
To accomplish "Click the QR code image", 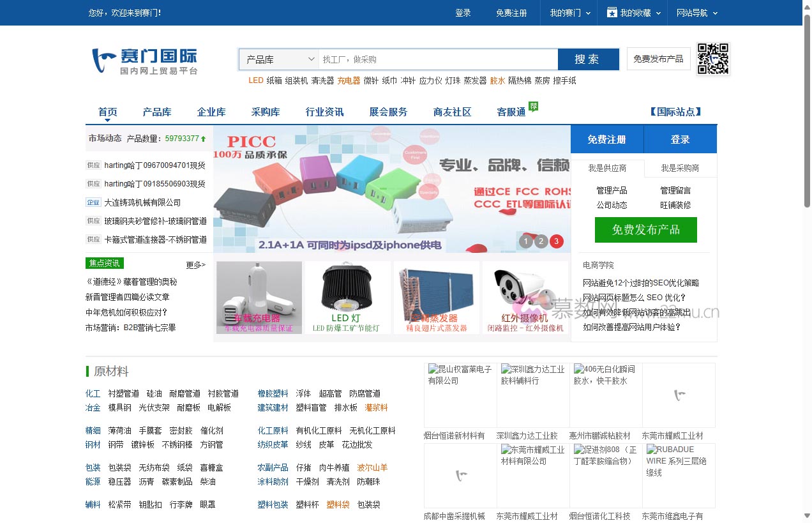I will 712,59.
